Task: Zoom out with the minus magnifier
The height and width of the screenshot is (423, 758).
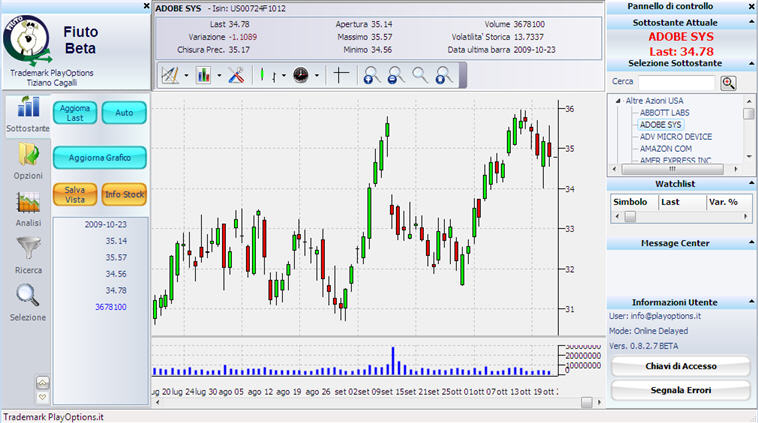Action: (x=395, y=76)
